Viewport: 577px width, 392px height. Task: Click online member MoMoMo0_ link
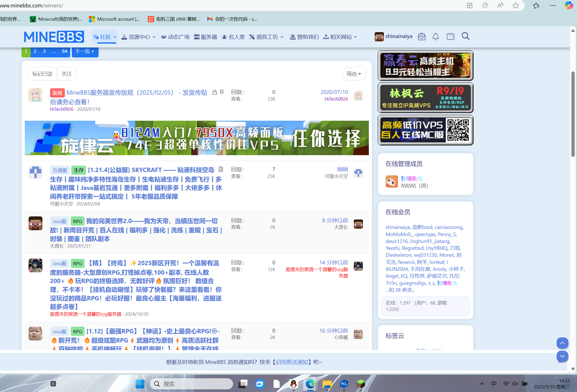pos(399,234)
